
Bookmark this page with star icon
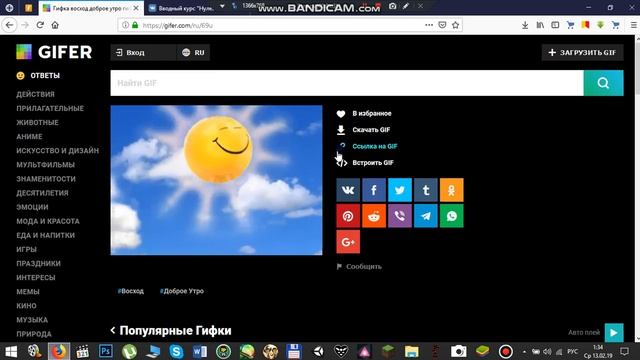click(456, 25)
